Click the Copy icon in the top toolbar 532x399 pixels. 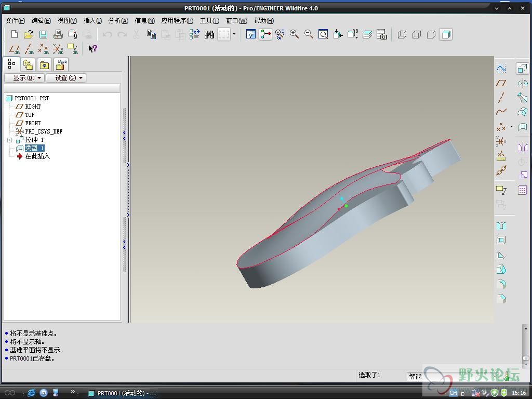(151, 34)
